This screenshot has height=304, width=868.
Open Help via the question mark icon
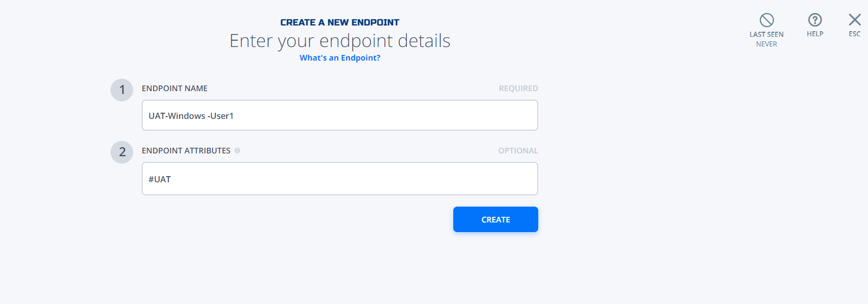(x=815, y=20)
